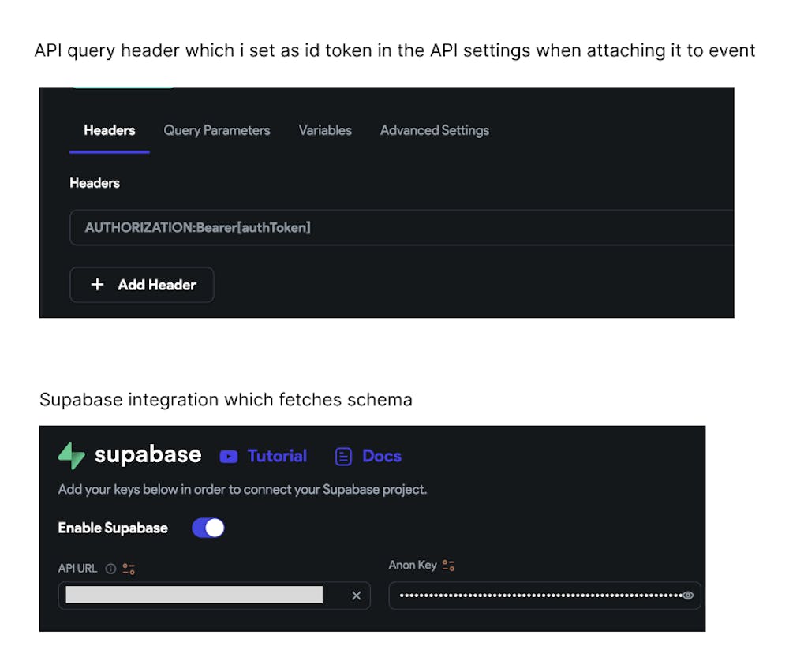Click into the Anon Key input field
The height and width of the screenshot is (672, 789).
537,595
